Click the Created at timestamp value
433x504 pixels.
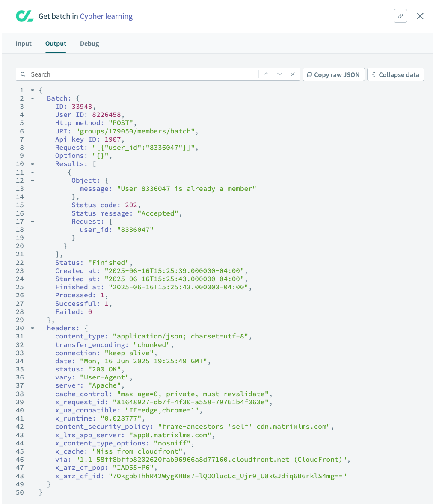174,271
